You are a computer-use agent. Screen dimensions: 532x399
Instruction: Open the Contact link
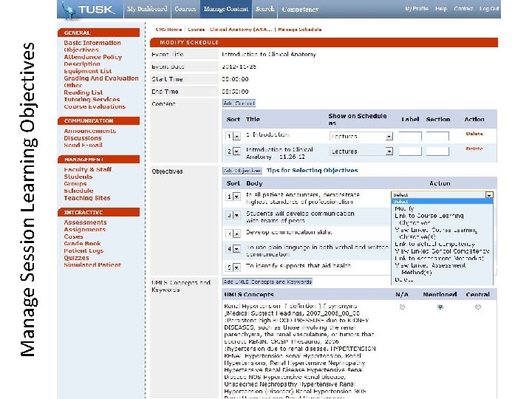(x=463, y=8)
